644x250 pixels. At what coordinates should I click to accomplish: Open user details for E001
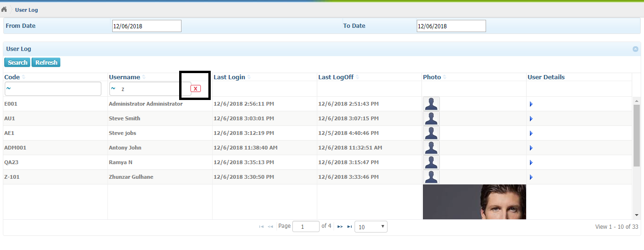(x=531, y=104)
